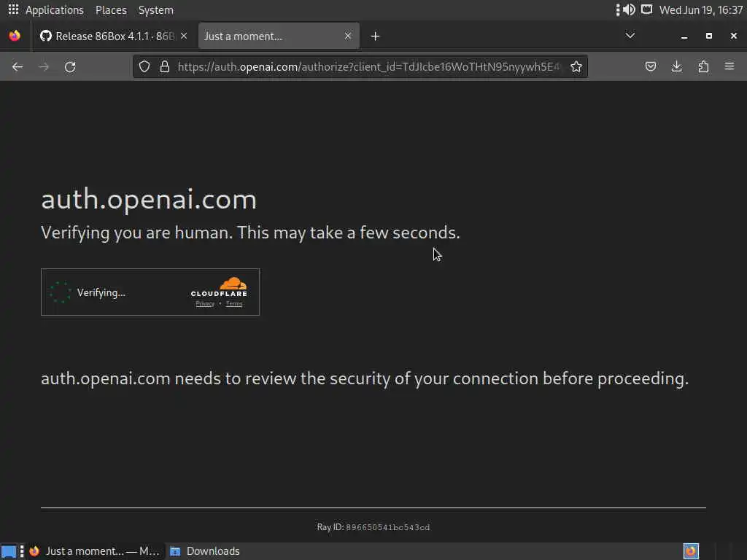Bookmark this page with star
Image resolution: width=747 pixels, height=560 pixels.
pyautogui.click(x=576, y=66)
